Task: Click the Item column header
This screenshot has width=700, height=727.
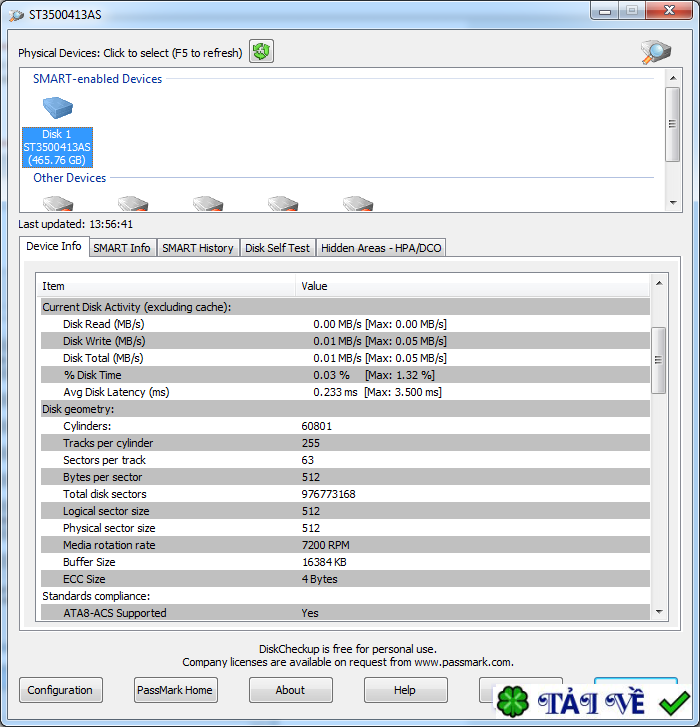Action: (x=166, y=286)
